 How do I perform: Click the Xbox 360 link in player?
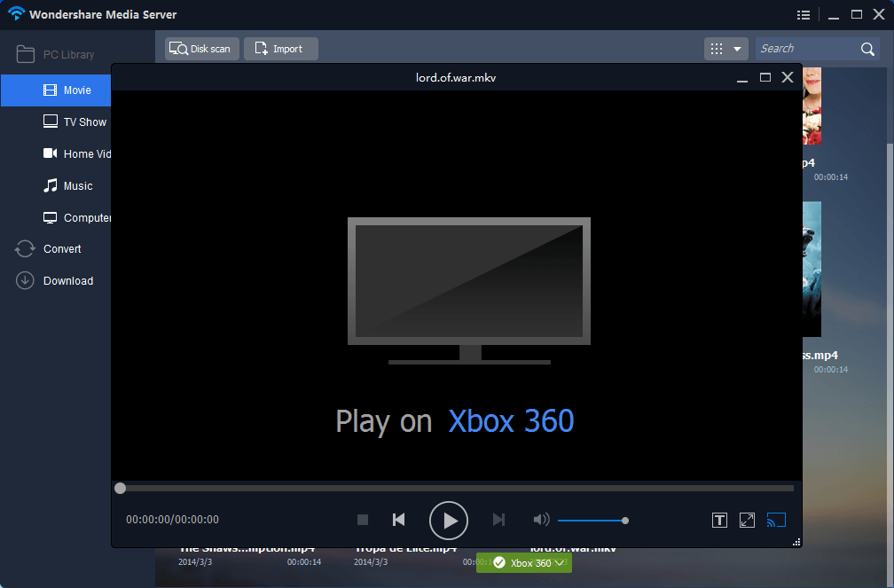(x=511, y=421)
